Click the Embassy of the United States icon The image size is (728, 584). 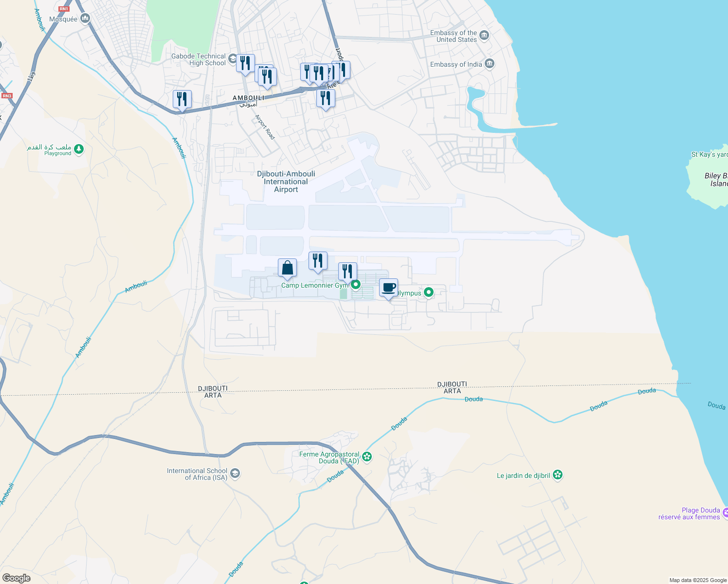point(484,35)
